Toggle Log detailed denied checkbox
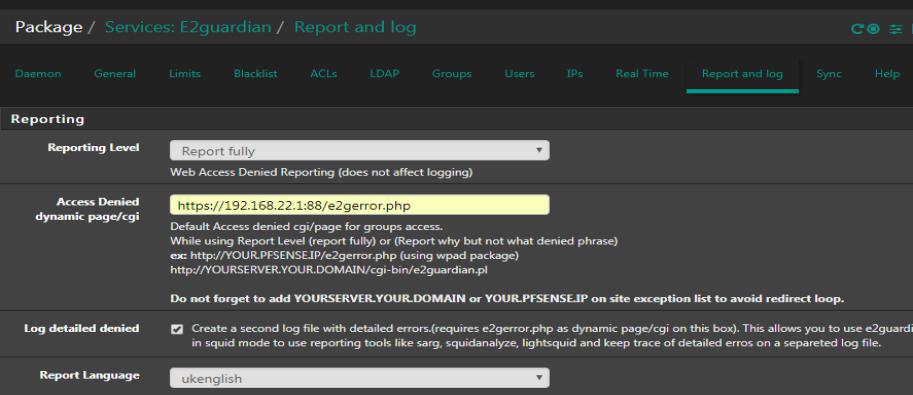 (x=177, y=329)
